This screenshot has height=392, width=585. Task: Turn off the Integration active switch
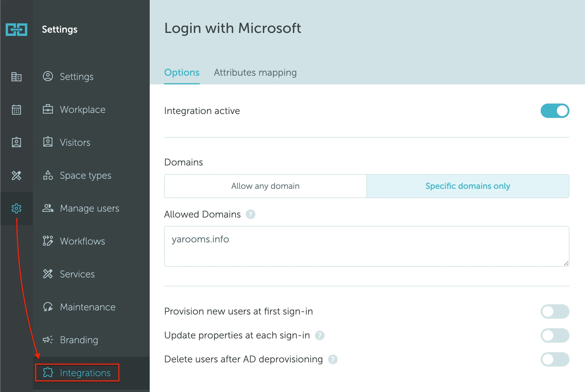(555, 111)
